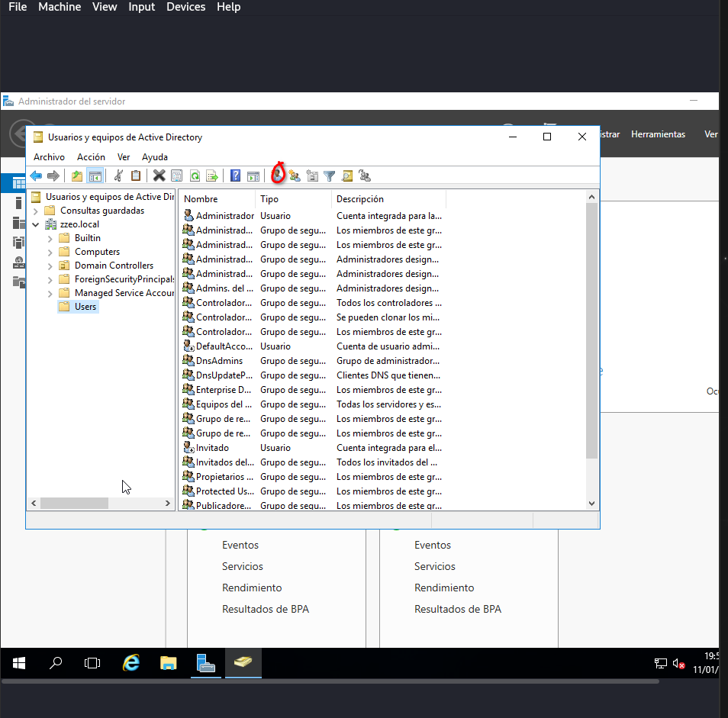This screenshot has height=718, width=728.
Task: Expand the Domain Controllers folder
Action: coord(50,266)
